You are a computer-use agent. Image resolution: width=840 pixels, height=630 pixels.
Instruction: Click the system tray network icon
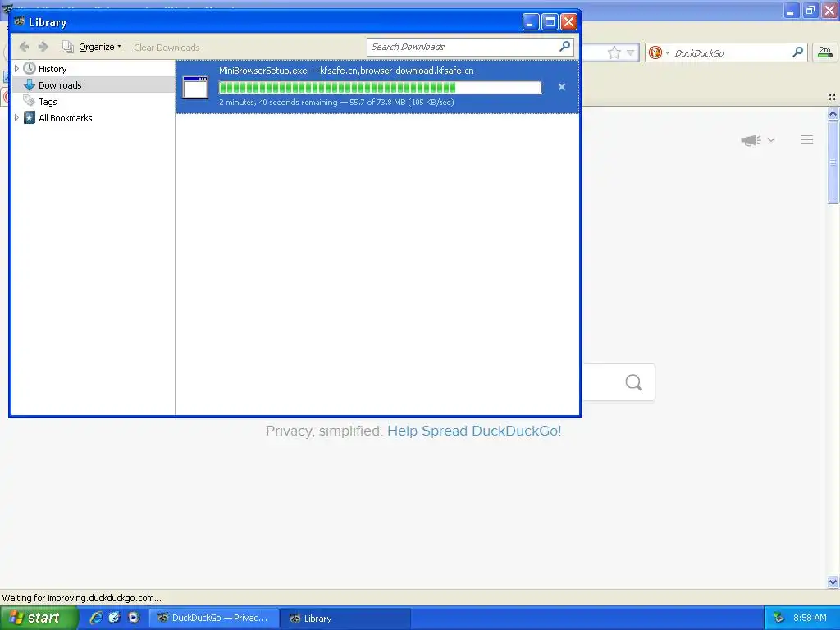[779, 618]
